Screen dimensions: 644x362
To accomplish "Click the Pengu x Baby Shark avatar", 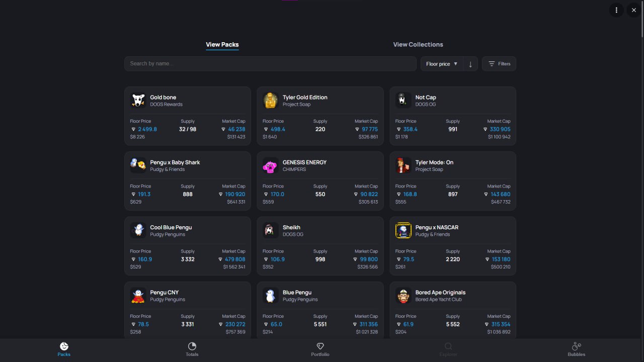I will tap(138, 165).
